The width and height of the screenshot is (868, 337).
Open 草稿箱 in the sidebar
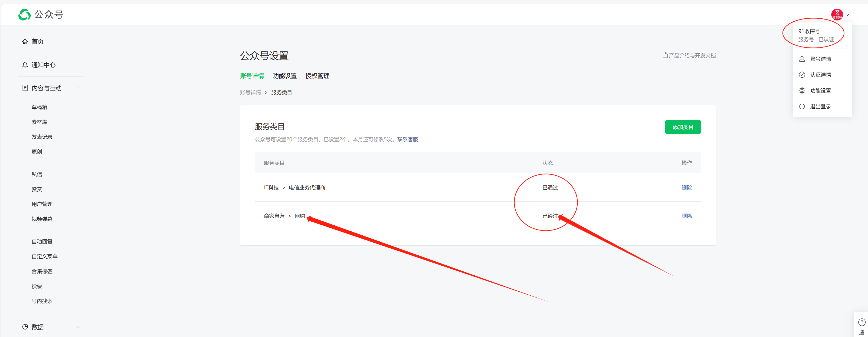pos(39,107)
